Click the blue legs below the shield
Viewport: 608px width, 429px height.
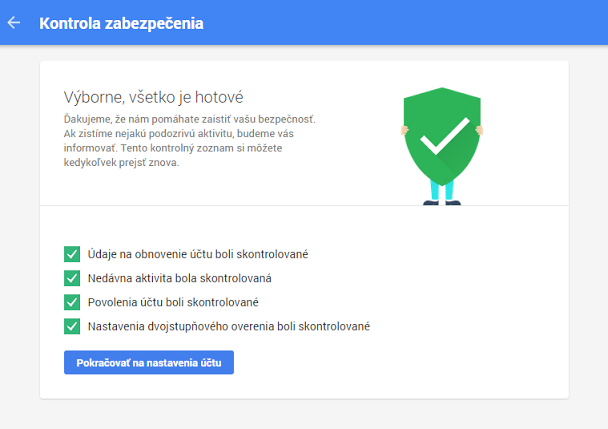click(x=442, y=189)
